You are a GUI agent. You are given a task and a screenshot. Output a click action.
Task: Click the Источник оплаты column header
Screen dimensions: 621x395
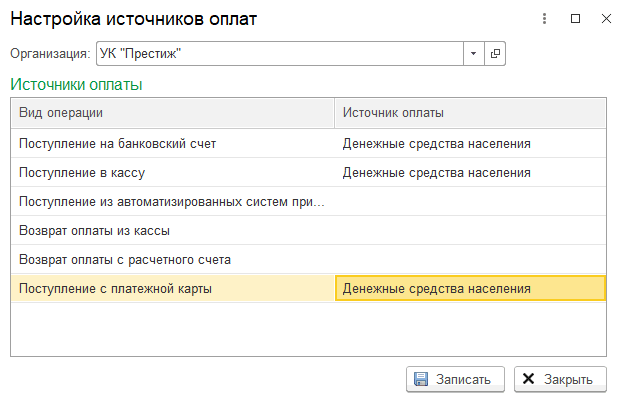tap(471, 113)
